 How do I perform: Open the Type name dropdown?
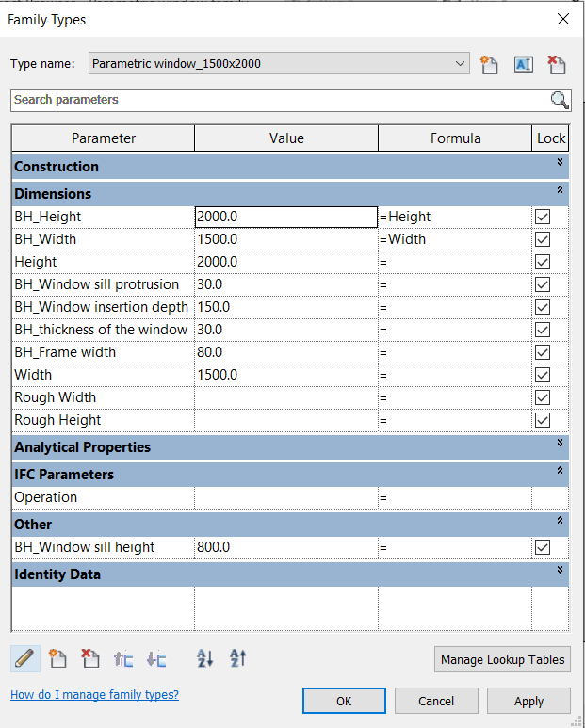coord(460,64)
